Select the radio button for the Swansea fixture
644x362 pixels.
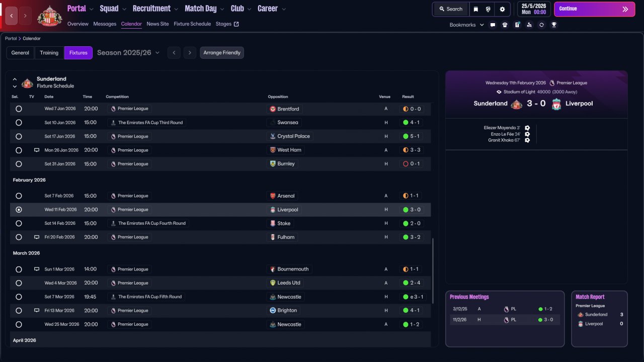click(19, 122)
